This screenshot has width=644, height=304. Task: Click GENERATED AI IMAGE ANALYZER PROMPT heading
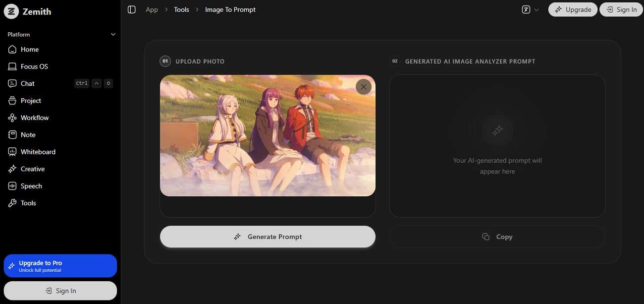(470, 61)
